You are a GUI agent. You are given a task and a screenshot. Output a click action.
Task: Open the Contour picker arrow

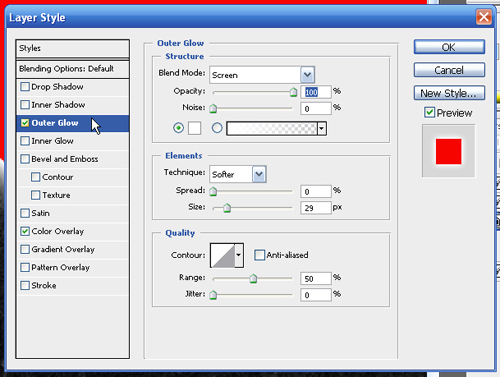[239, 255]
